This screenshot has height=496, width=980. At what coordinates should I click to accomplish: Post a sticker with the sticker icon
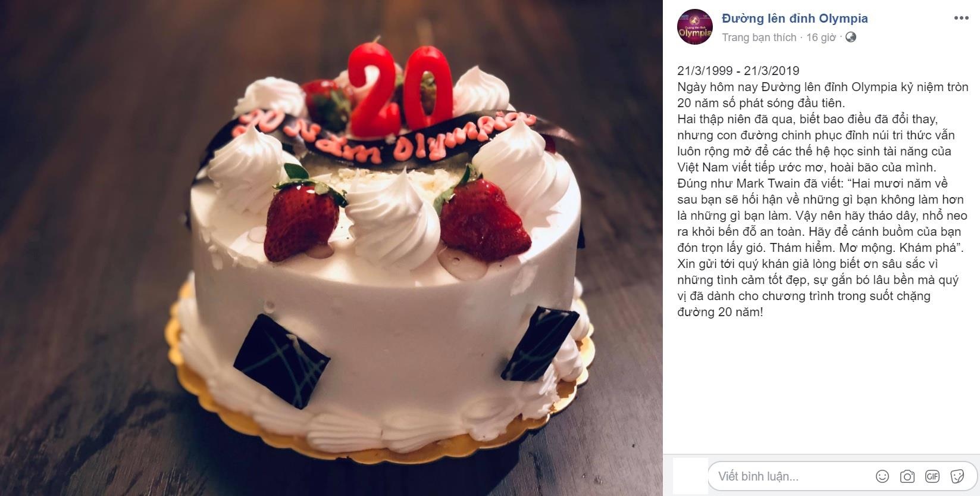(957, 476)
